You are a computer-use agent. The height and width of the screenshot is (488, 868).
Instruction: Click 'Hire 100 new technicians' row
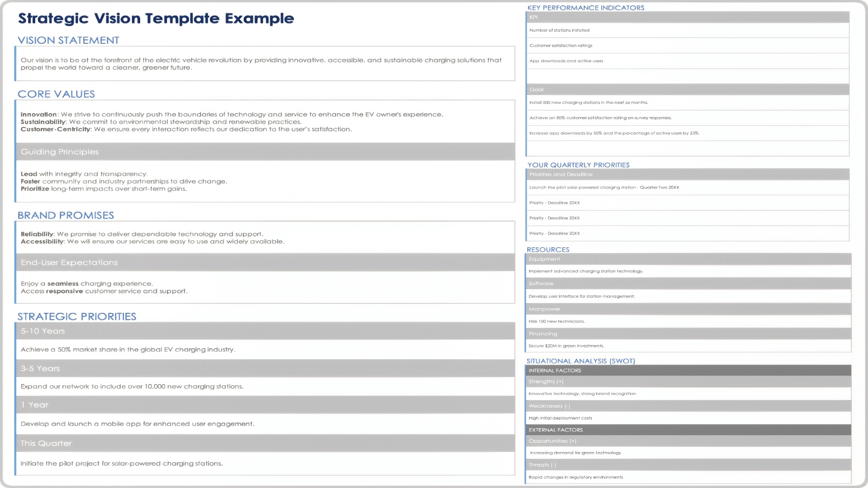tap(688, 322)
